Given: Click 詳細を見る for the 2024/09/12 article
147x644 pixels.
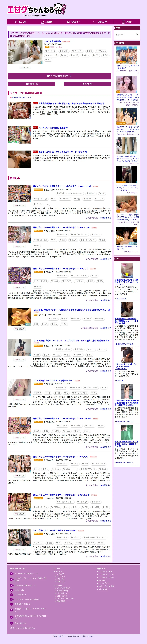Looking at the screenshot, I should pos(106,521).
